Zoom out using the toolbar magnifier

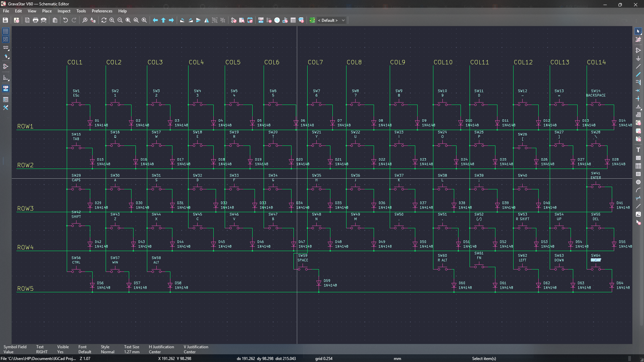[120, 20]
